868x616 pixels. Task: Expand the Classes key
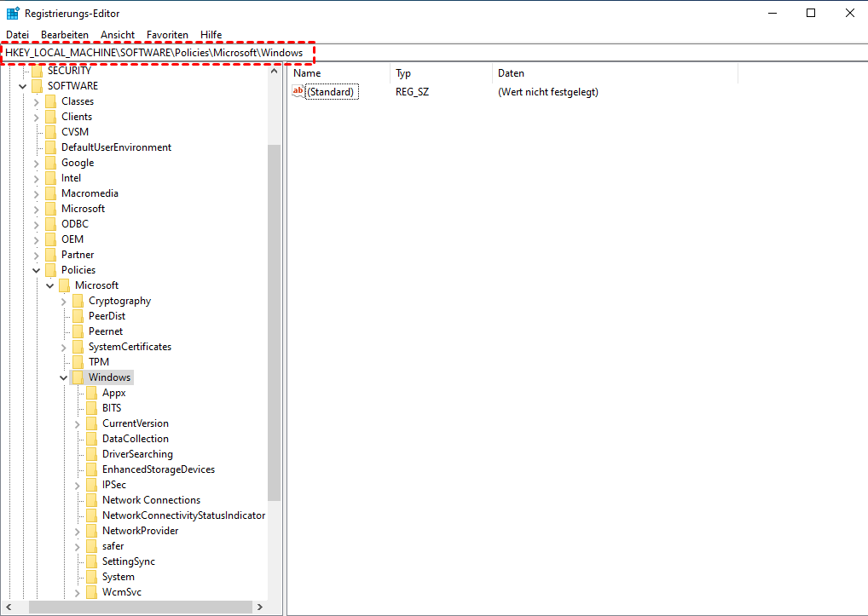click(x=37, y=101)
